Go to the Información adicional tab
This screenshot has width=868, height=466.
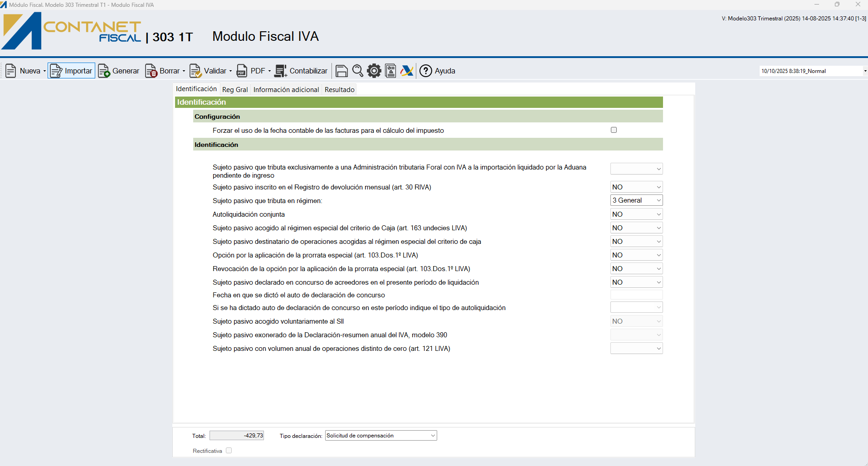coord(286,90)
